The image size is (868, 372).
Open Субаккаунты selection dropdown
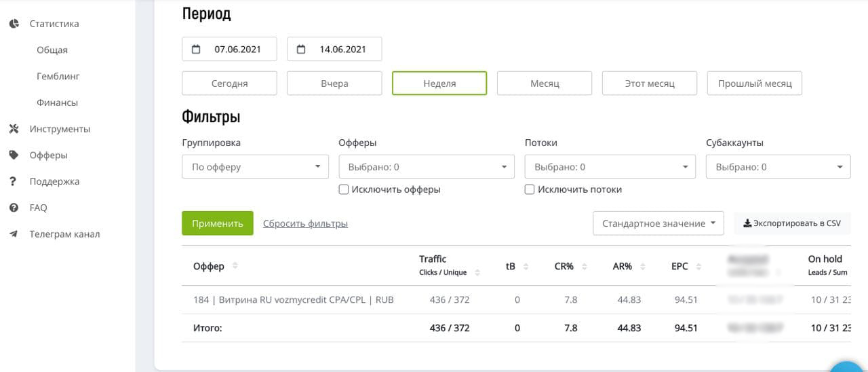(778, 167)
